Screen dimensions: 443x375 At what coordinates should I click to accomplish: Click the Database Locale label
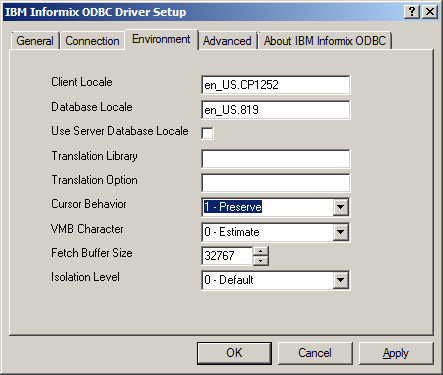[92, 107]
